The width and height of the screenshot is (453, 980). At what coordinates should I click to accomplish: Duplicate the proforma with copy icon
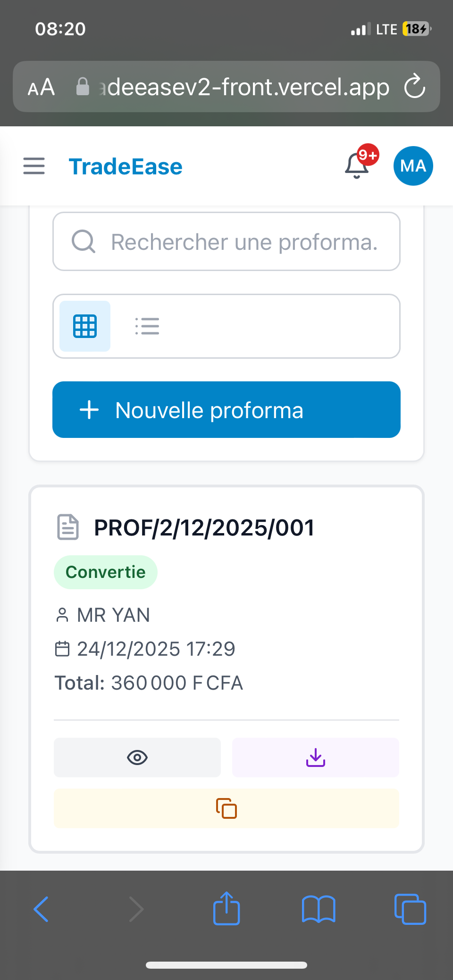point(226,808)
